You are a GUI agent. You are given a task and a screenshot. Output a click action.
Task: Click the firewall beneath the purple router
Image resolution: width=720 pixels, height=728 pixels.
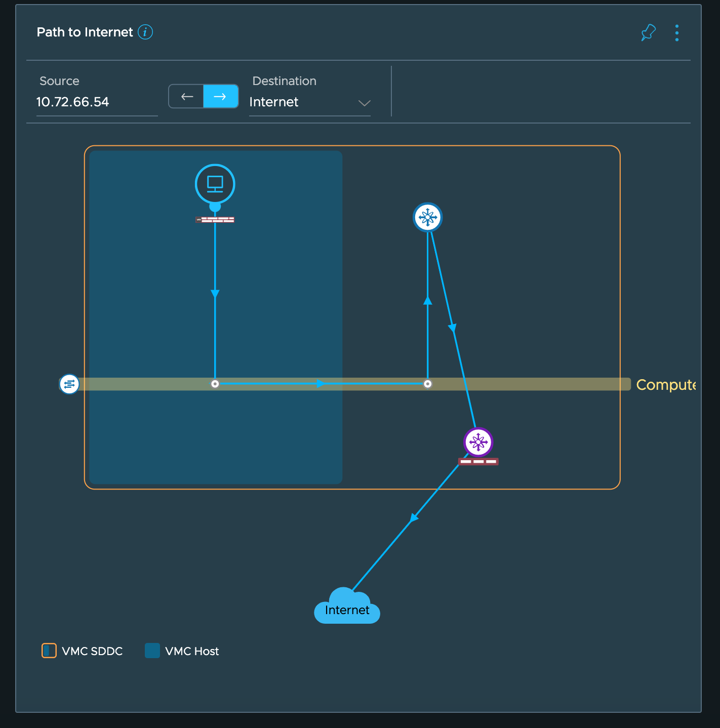(478, 462)
